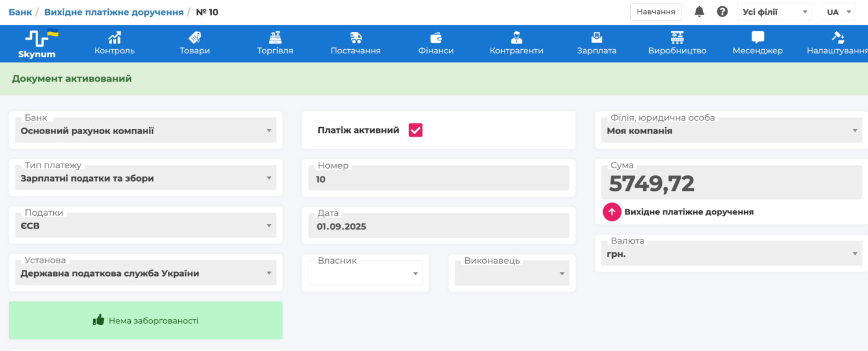Viewport: 868px width, 351px height.
Task: Open the Зарплата menu item
Action: pyautogui.click(x=597, y=43)
